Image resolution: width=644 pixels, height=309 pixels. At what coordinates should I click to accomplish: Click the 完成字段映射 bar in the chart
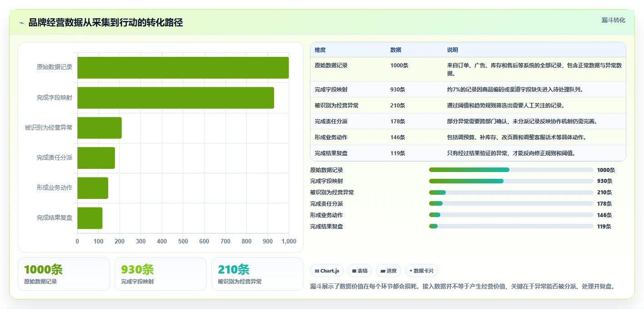tap(175, 97)
